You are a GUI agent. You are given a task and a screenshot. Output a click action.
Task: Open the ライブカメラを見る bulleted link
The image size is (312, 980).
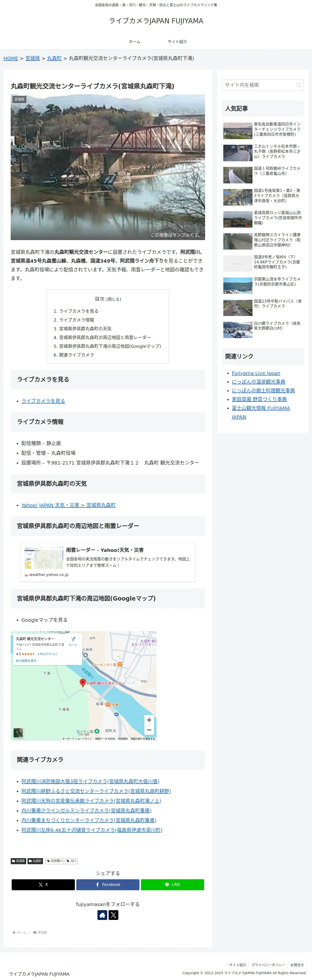coord(43,401)
